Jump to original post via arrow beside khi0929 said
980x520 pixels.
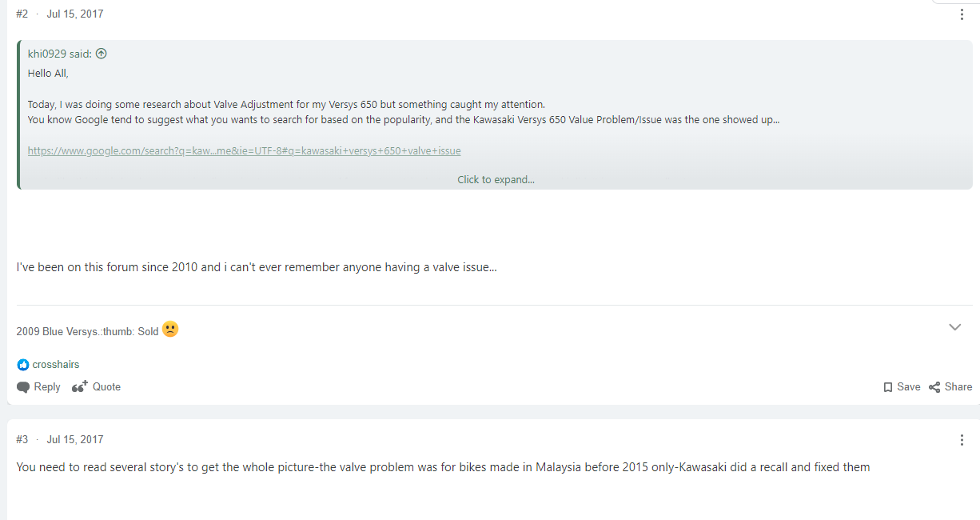point(101,54)
